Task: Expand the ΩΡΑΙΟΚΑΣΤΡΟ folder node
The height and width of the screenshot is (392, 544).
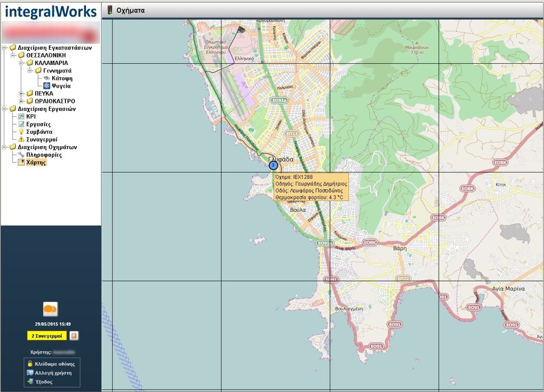Action: coord(22,101)
